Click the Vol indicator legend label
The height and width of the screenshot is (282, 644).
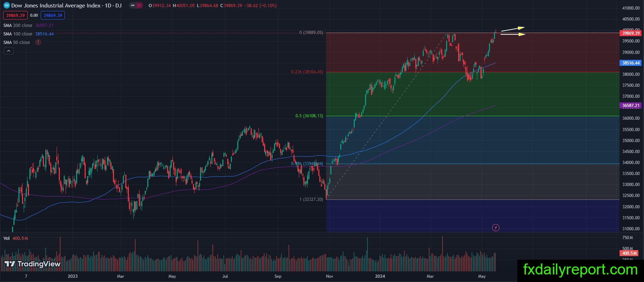(x=7, y=238)
